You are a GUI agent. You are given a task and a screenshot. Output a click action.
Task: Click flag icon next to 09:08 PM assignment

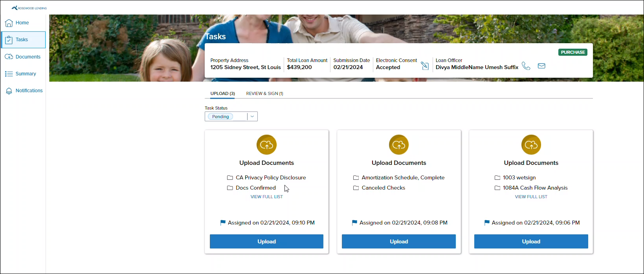pyautogui.click(x=354, y=223)
